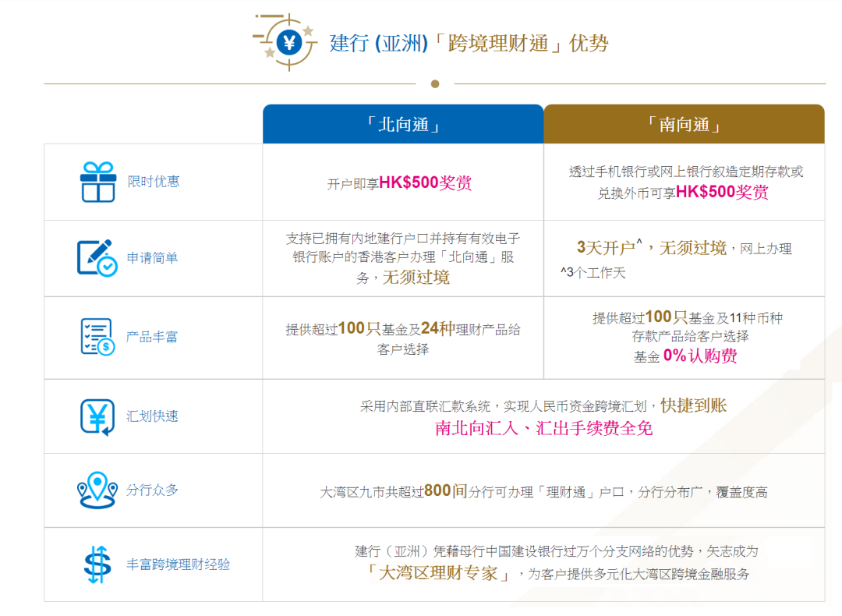Click the title 建行(亚洲)「跨境理财通」优势
This screenshot has height=616, width=842.
tap(469, 43)
